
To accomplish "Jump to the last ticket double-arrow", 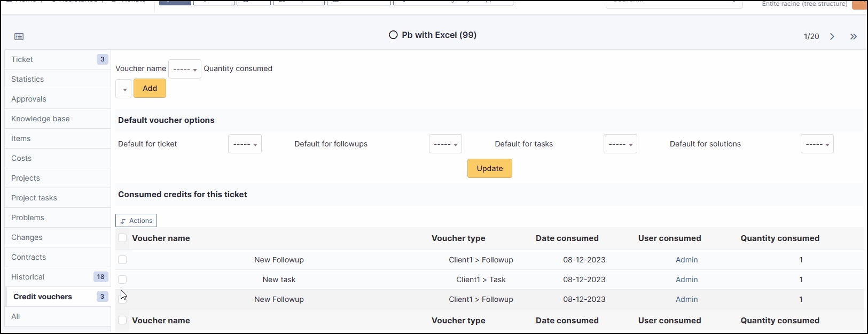I will 854,36.
